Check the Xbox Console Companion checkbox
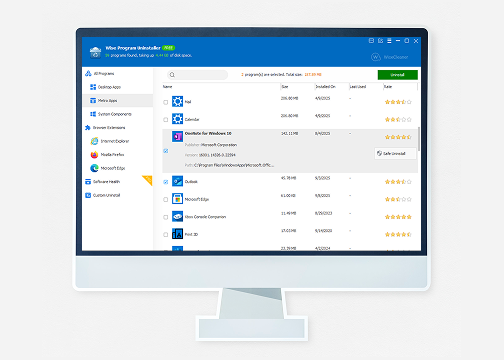 pyautogui.click(x=166, y=217)
